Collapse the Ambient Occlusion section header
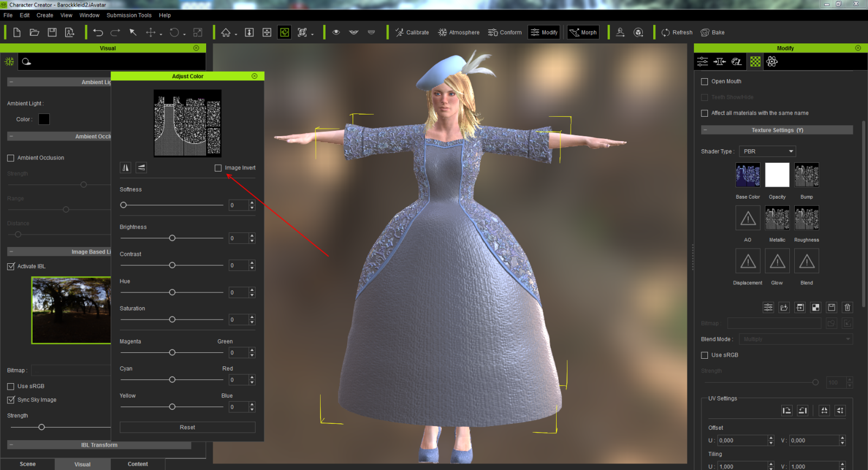This screenshot has height=470, width=868. pyautogui.click(x=11, y=137)
